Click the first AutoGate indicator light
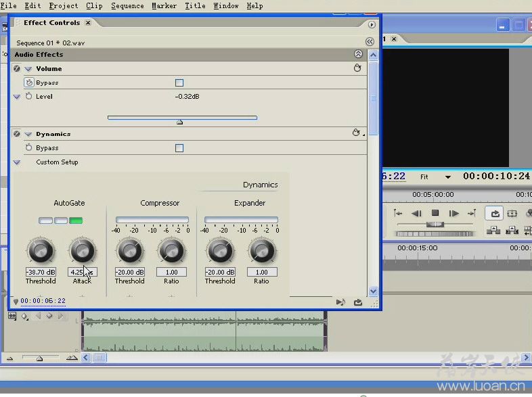The image size is (532, 397). click(x=45, y=220)
